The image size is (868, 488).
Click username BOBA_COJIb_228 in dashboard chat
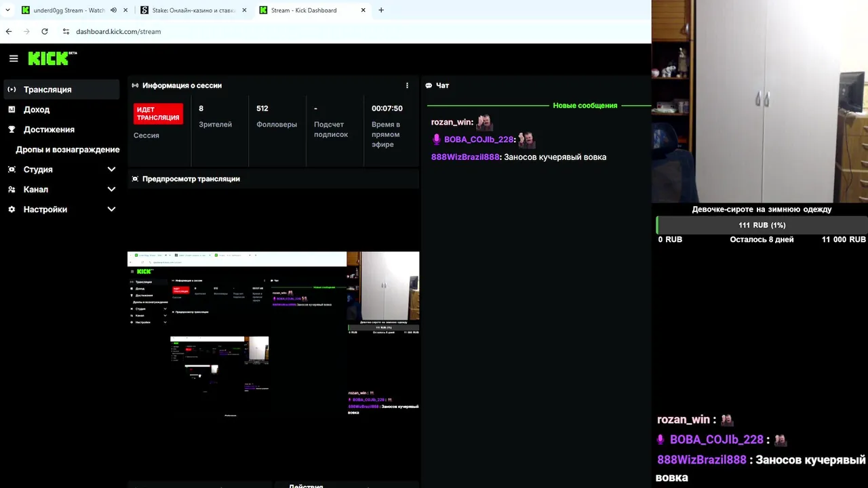tap(479, 140)
